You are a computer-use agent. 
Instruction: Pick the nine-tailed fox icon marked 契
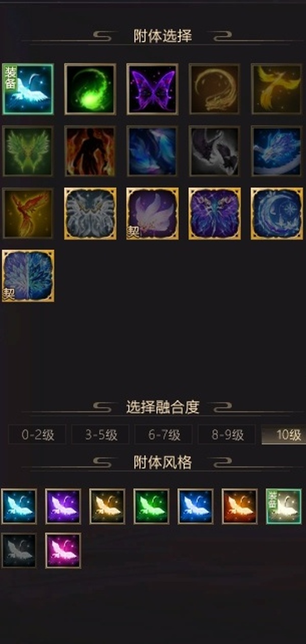pyautogui.click(x=152, y=214)
